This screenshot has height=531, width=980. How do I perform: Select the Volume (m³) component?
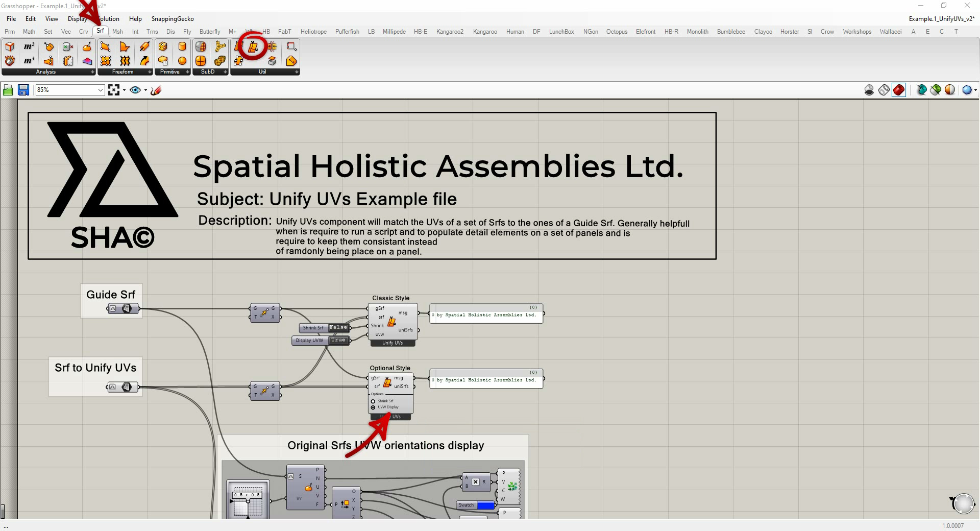[29, 61]
